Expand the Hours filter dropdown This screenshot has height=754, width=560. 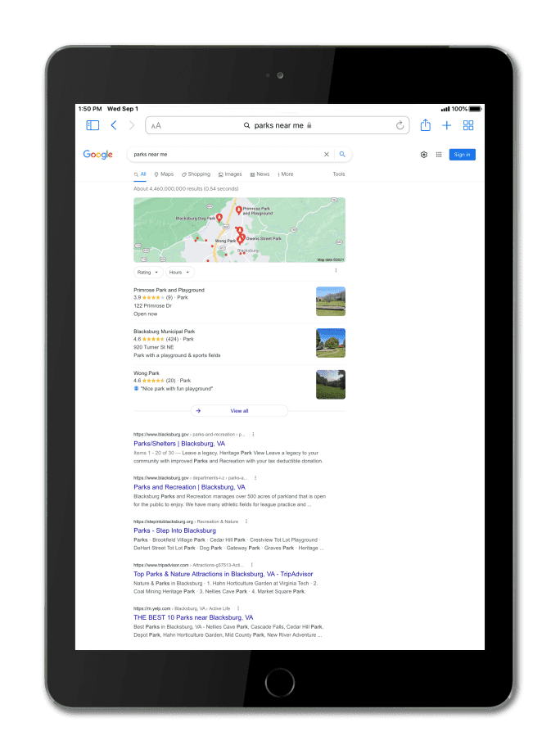tap(180, 272)
